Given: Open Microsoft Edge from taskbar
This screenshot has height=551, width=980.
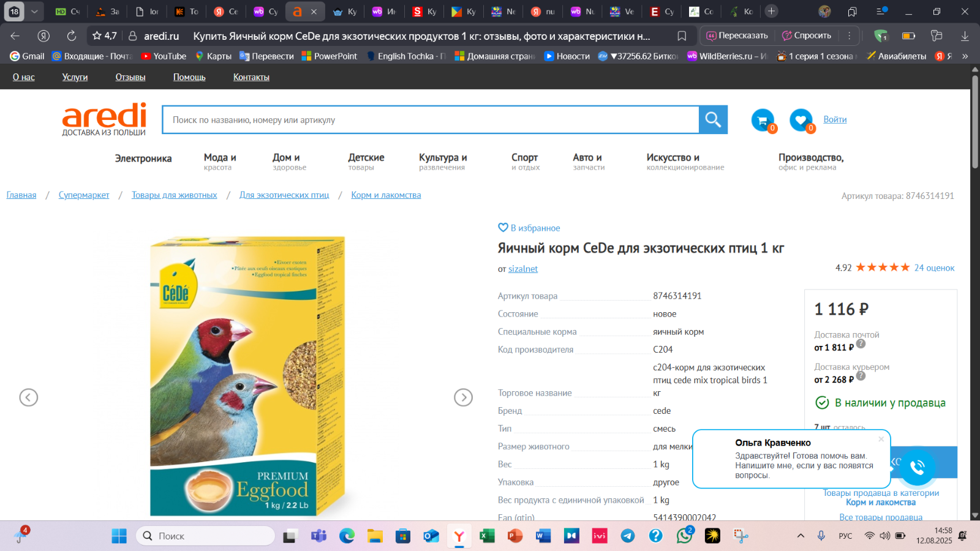Looking at the screenshot, I should pos(347,536).
